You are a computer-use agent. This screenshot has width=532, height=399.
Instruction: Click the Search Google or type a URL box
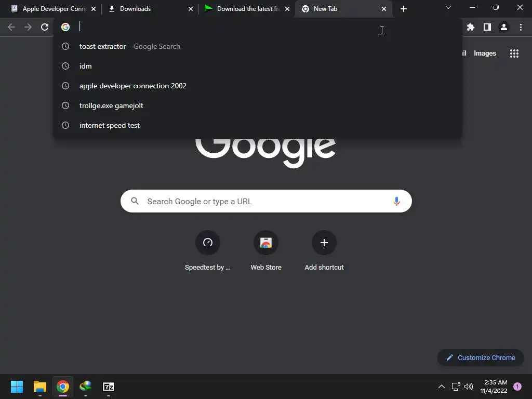(x=266, y=201)
